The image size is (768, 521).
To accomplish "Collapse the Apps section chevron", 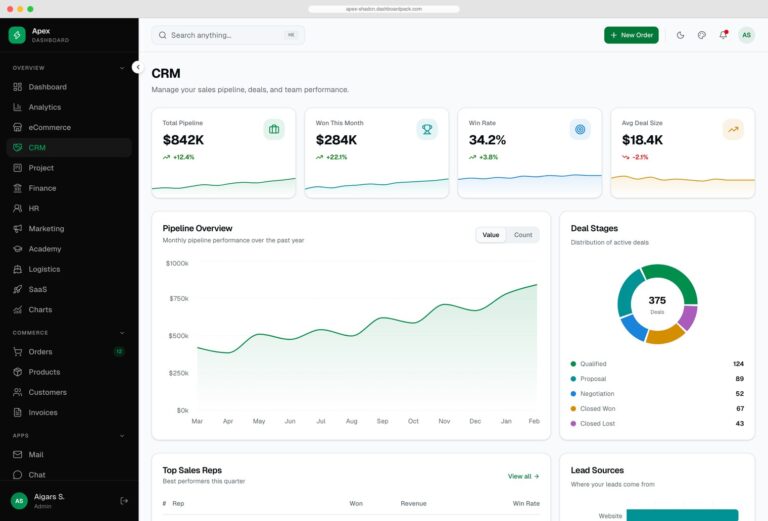I will coord(122,436).
